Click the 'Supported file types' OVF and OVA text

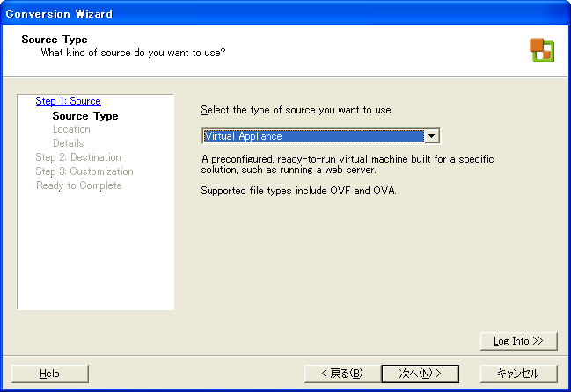[298, 191]
